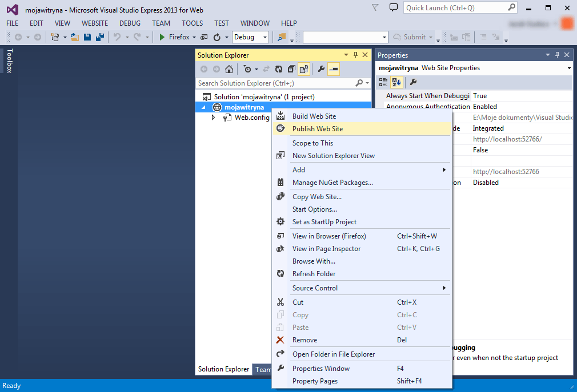Image resolution: width=577 pixels, height=392 pixels.
Task: Click the Navigate Forward arrow in main toolbar
Action: [x=38, y=37]
